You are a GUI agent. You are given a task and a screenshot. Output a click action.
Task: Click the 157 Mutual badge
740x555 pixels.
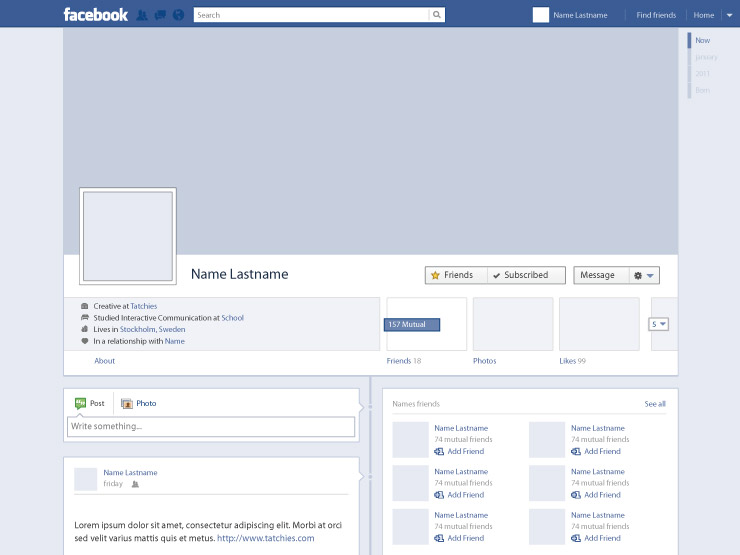point(412,325)
